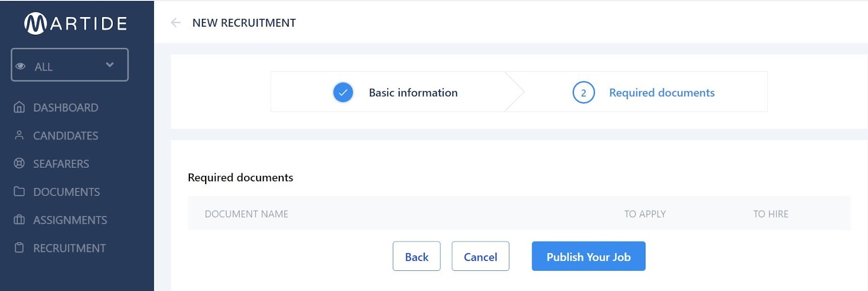Click the Martide logo

75,23
